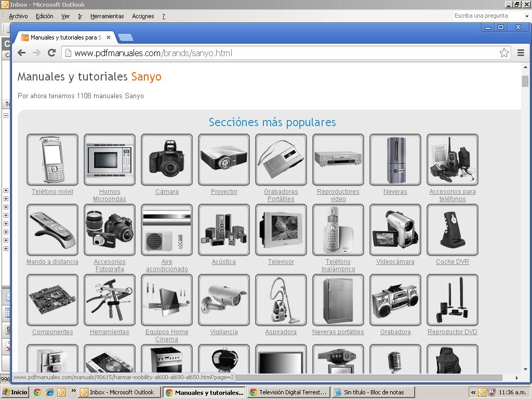
Task: Follow the 'Neveras portátiles' link
Action: [x=338, y=332]
